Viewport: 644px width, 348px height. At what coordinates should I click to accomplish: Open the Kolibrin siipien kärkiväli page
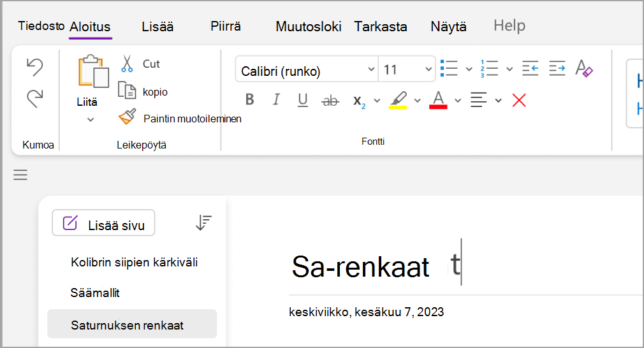(x=135, y=262)
